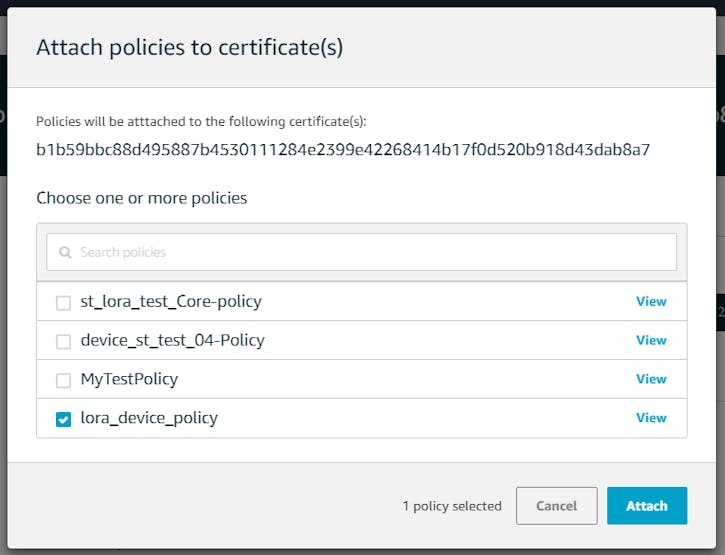The image size is (725, 555).
Task: Check the st_lora_test_Core-policy checkbox
Action: point(63,303)
